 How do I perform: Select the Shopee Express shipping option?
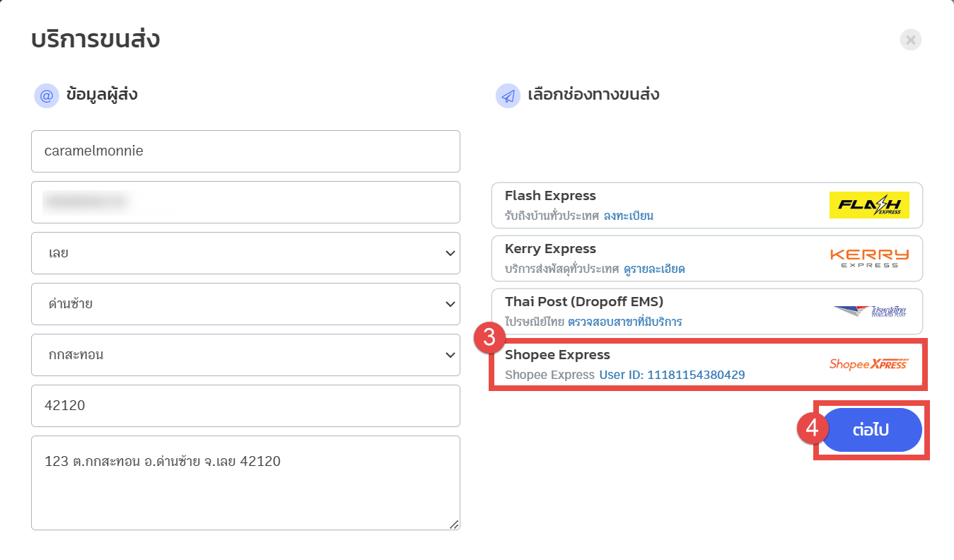pyautogui.click(x=707, y=365)
